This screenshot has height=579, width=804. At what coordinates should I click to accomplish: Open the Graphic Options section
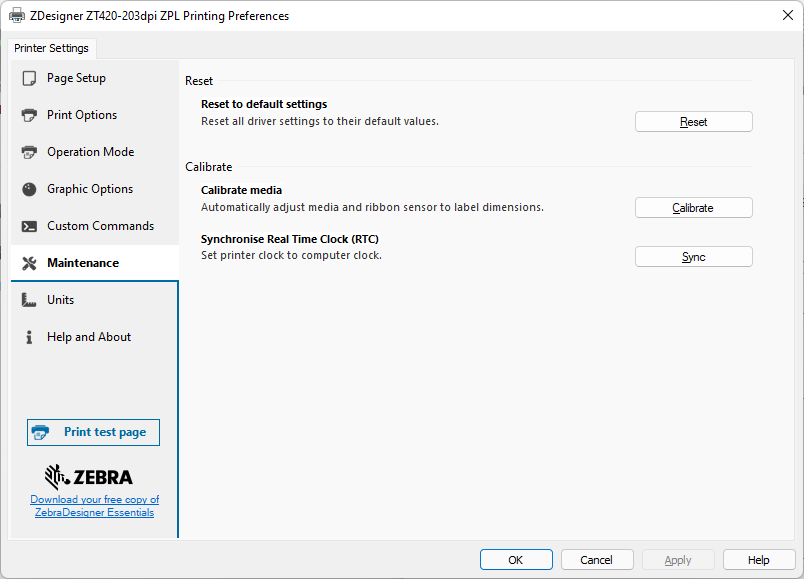pos(90,189)
